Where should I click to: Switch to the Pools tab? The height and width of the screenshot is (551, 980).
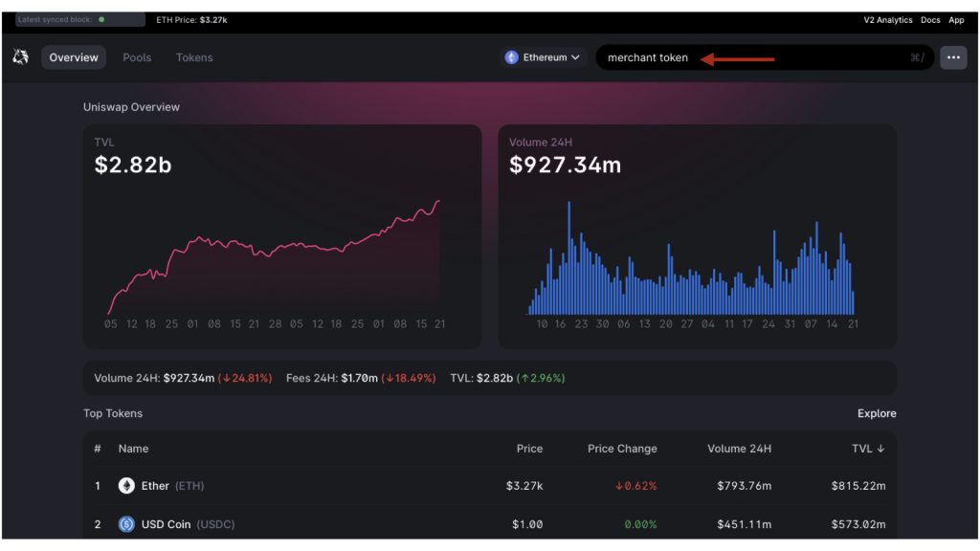137,57
